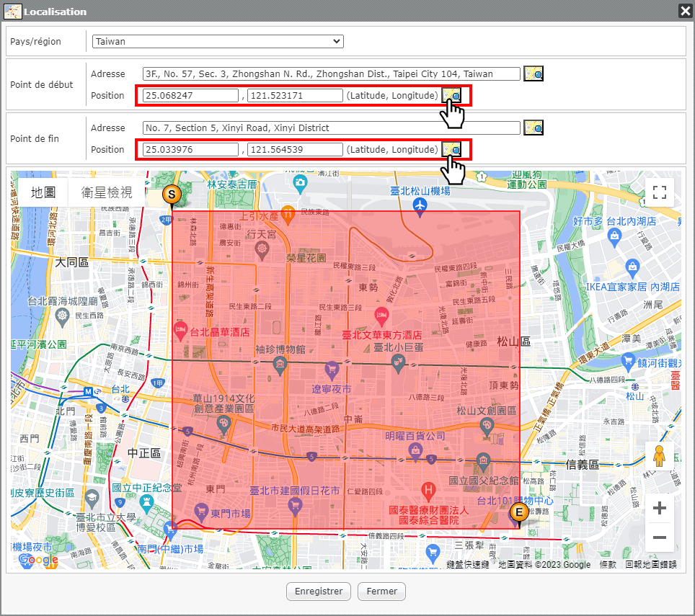The width and height of the screenshot is (695, 616).
Task: Click the start point address field
Action: 331,73
